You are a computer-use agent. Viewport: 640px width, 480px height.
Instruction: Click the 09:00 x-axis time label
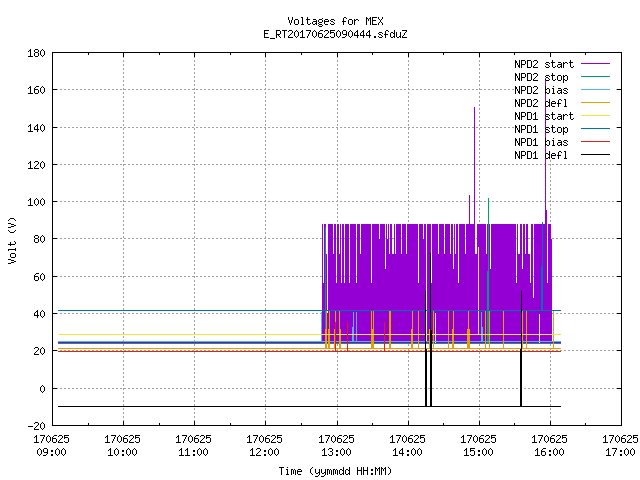click(x=52, y=452)
